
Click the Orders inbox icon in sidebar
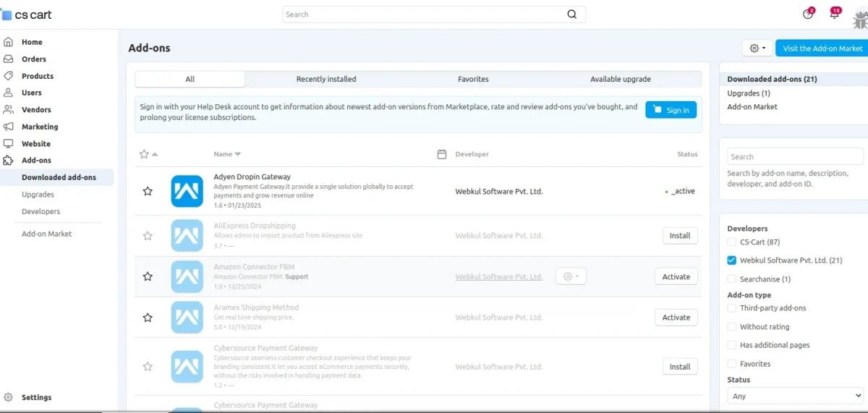(9, 59)
